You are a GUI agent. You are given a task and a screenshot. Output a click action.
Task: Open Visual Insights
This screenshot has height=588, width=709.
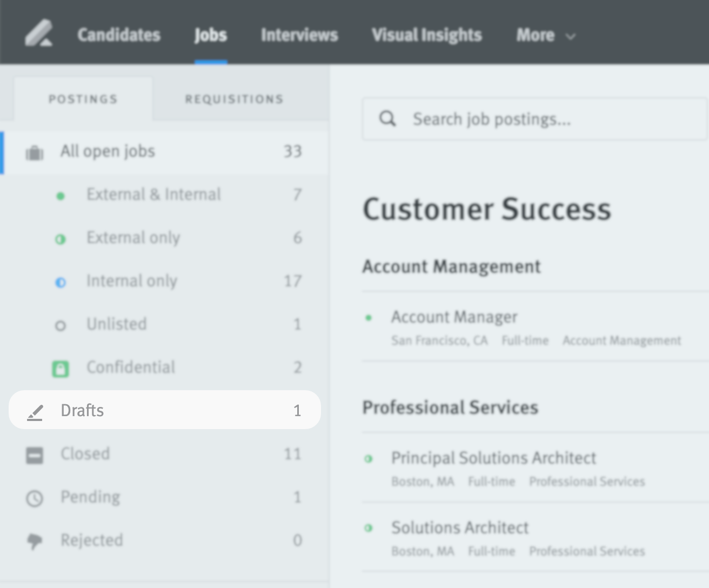pyautogui.click(x=427, y=35)
